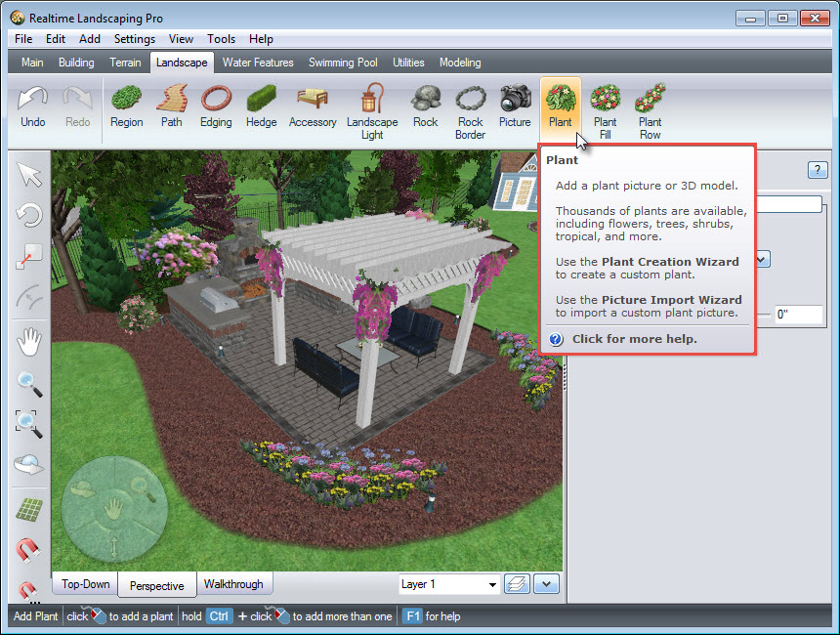Switch to the Perspective view tab
840x635 pixels.
tap(157, 585)
